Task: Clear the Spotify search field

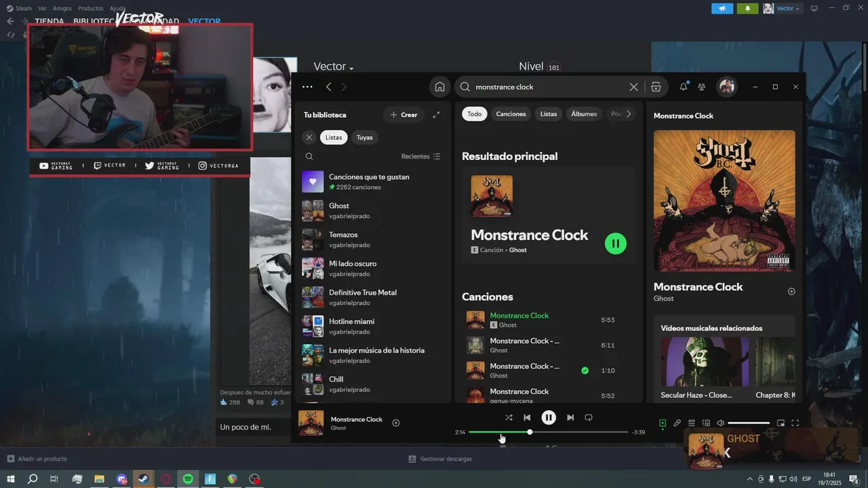Action: [633, 87]
